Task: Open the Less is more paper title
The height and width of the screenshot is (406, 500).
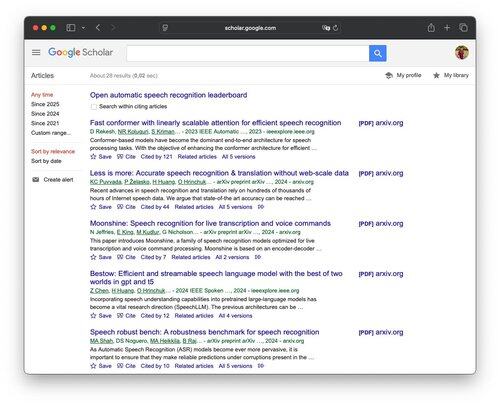Action: (x=219, y=173)
